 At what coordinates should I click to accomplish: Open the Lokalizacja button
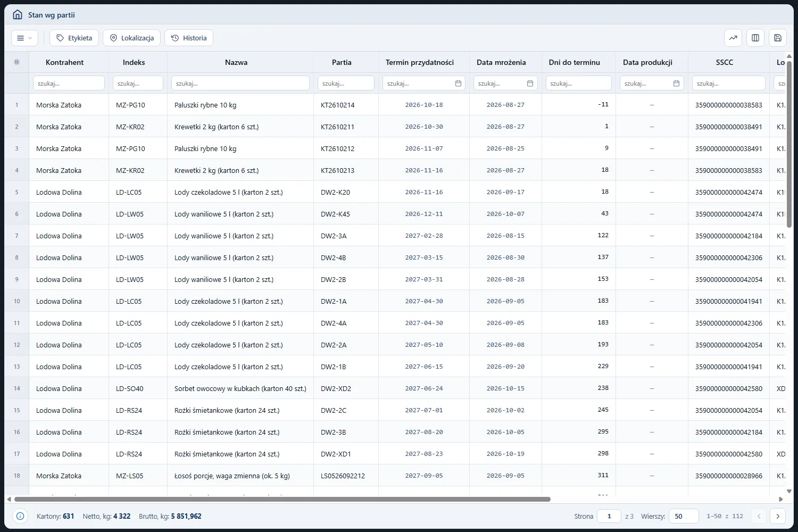(132, 38)
